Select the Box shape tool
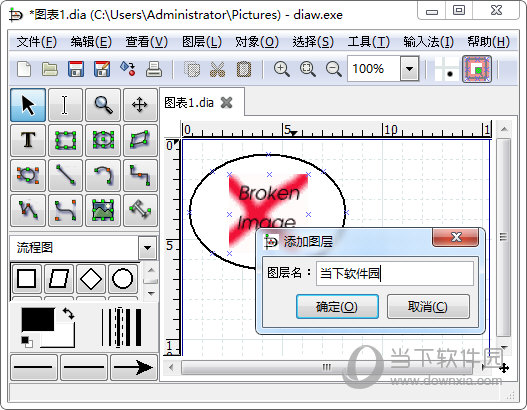Screen dimensions: 527x410 click(65, 140)
